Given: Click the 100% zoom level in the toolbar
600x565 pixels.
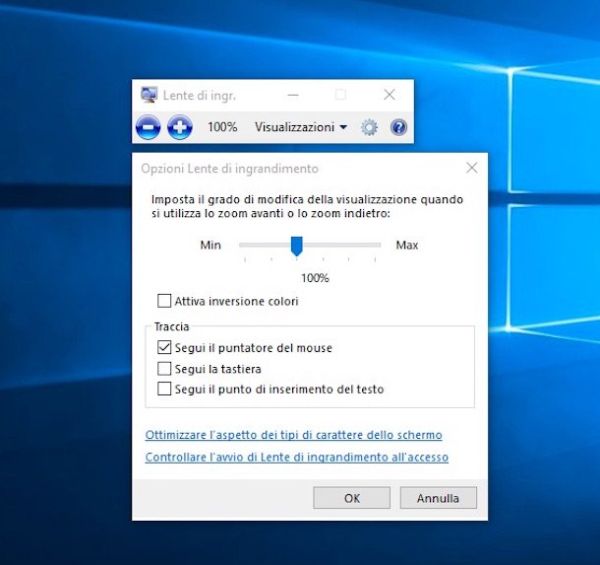Looking at the screenshot, I should [x=222, y=128].
